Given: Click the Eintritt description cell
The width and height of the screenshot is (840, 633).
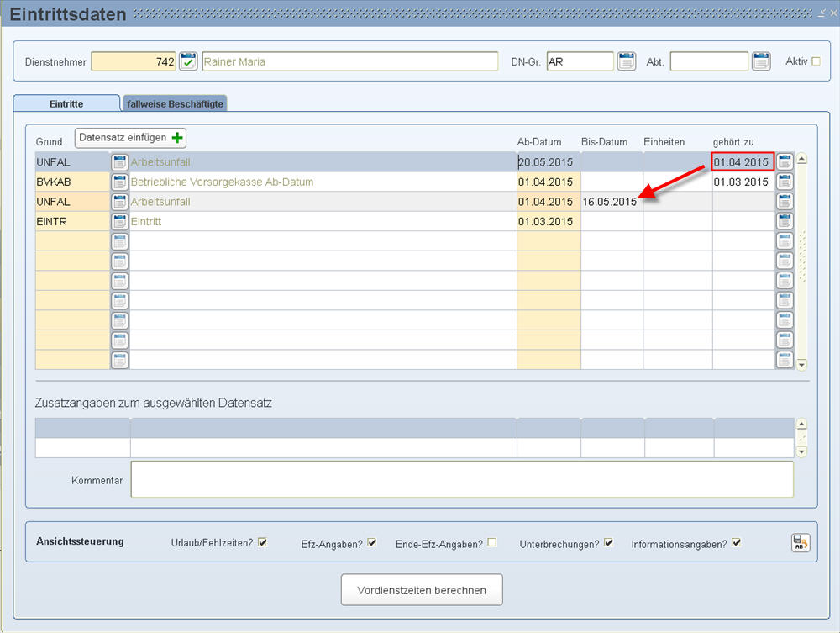Looking at the screenshot, I should point(323,221).
